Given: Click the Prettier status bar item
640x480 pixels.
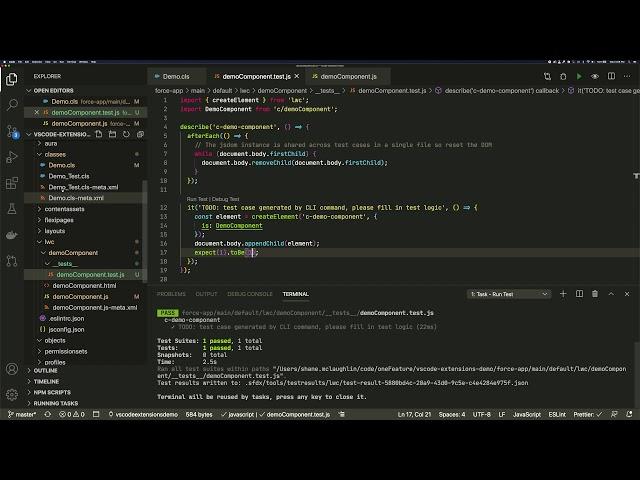Looking at the screenshot, I should (x=587, y=414).
